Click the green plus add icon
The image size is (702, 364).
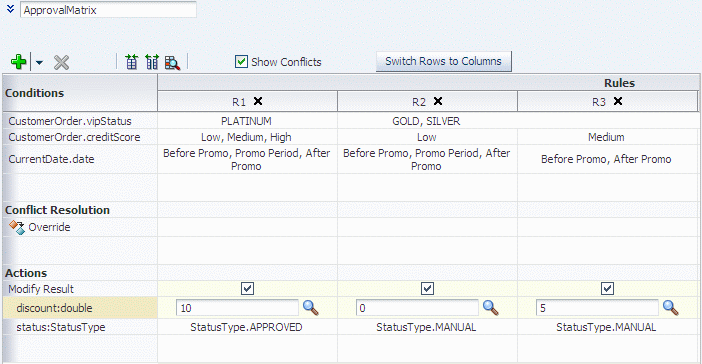(x=18, y=62)
